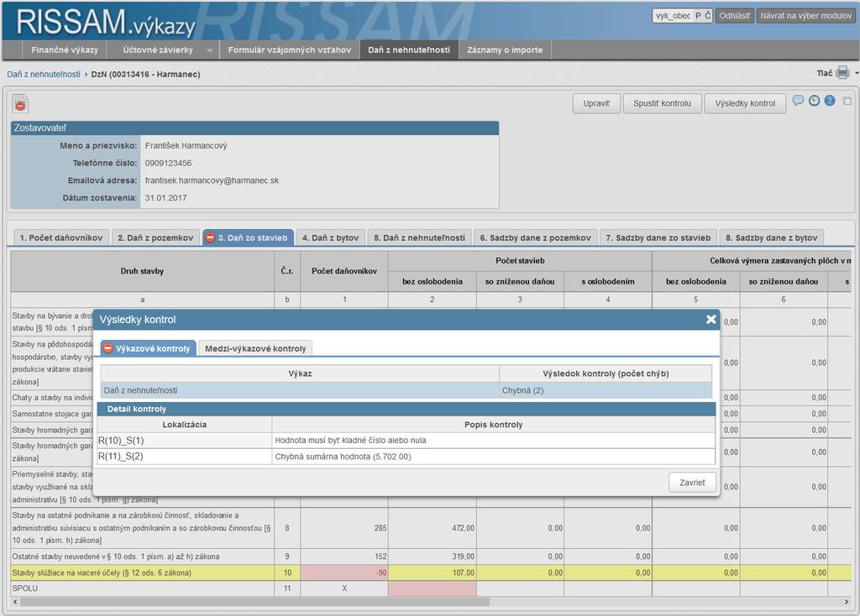The image size is (860, 616).
Task: Open Formulár vzájomných vzťahov menu
Action: coord(290,50)
